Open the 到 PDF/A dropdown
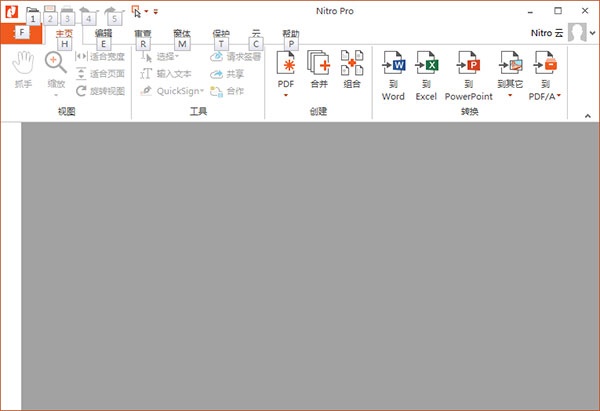This screenshot has width=600, height=411. [x=545, y=76]
